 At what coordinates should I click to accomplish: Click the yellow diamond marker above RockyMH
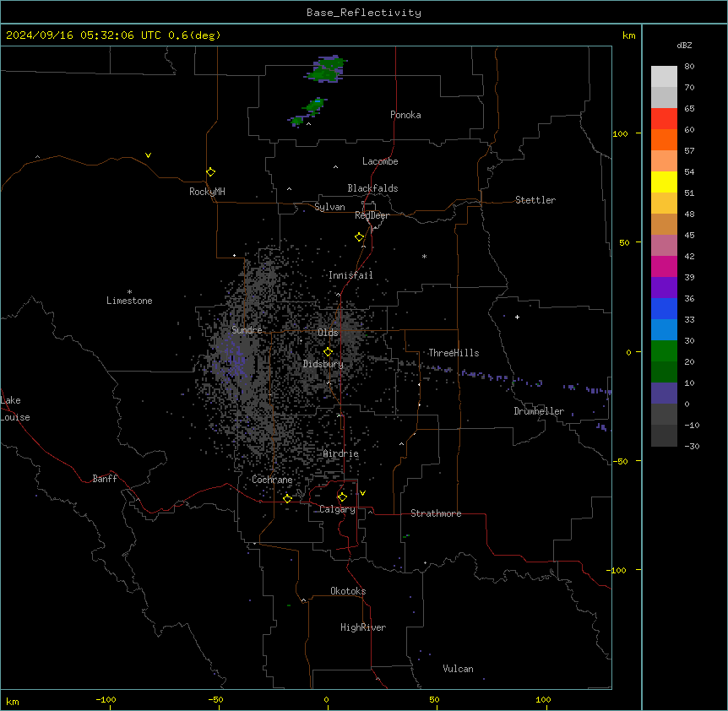click(x=211, y=172)
